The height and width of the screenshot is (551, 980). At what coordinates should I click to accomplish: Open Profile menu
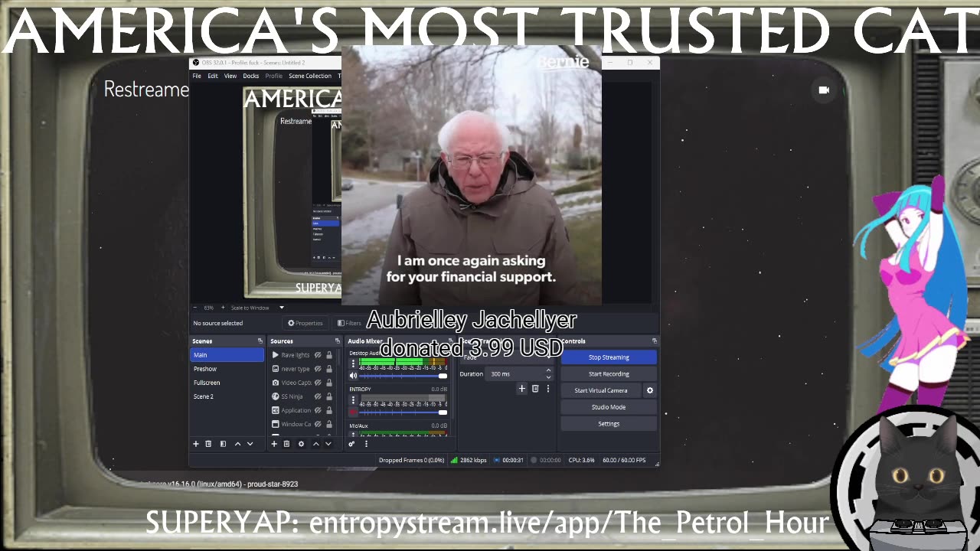273,76
